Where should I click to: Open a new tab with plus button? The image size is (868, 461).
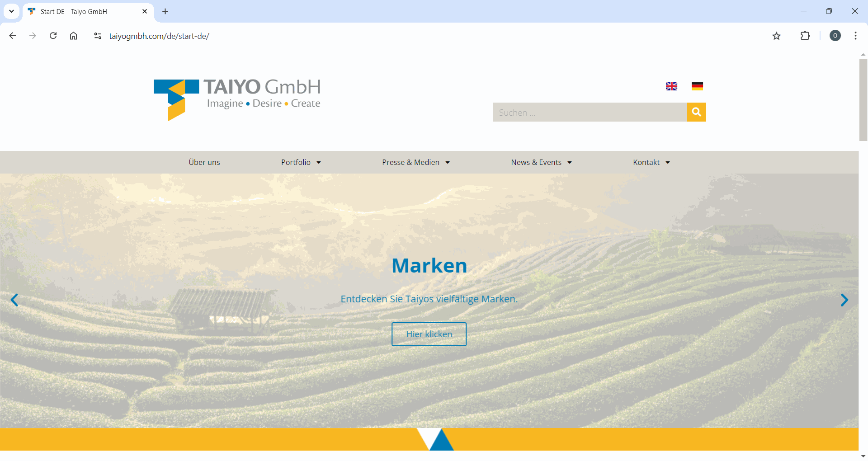coord(165,11)
